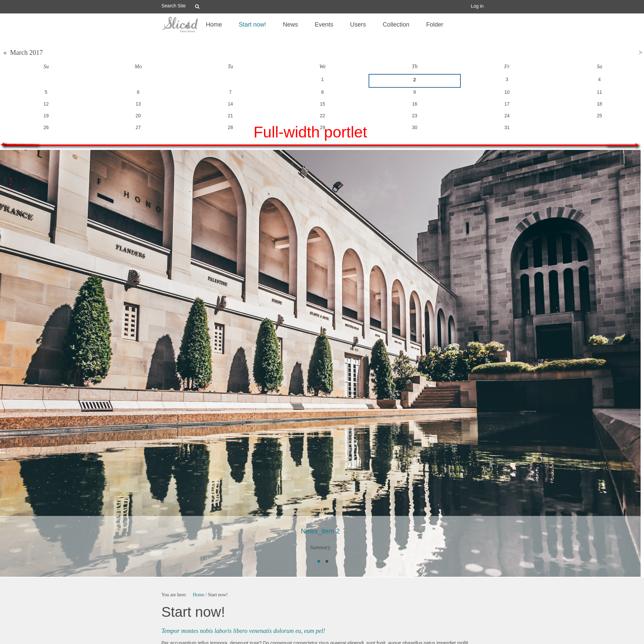Viewport: 644px width, 644px height.
Task: Select highlighted day 2 in calendar
Action: (414, 80)
